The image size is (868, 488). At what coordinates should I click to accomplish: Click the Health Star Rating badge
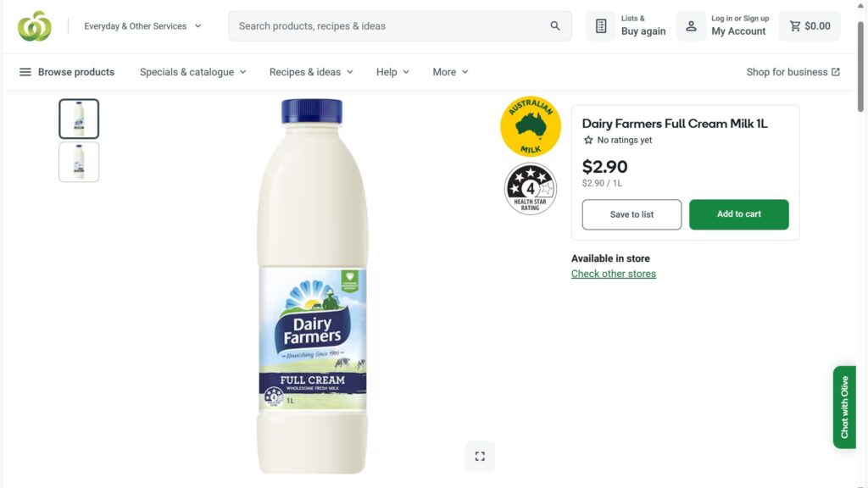[531, 188]
